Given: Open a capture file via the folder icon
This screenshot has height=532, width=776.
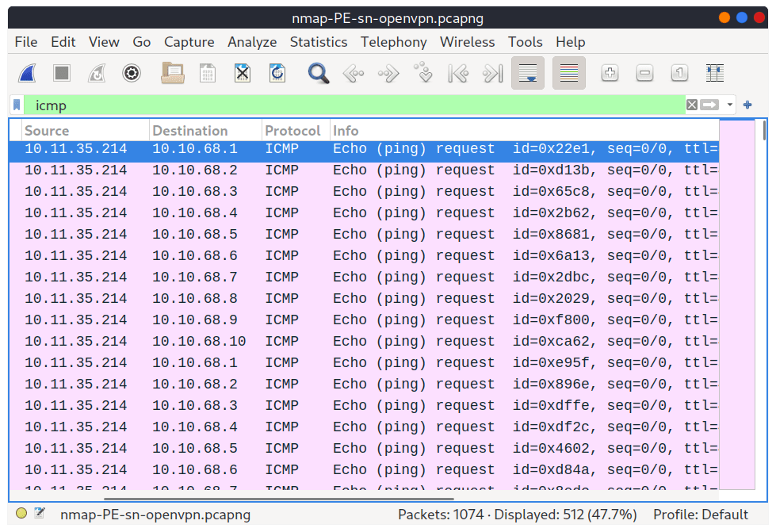Looking at the screenshot, I should [173, 73].
